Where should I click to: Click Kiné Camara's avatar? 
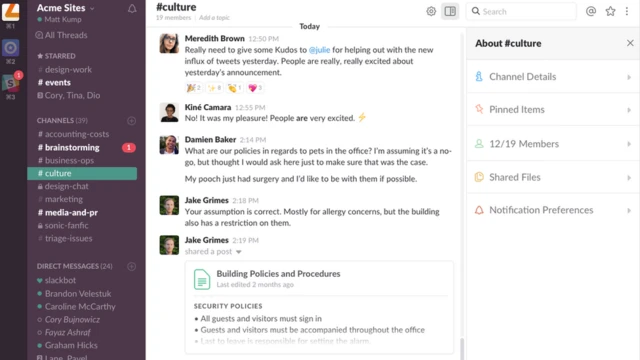tap(169, 112)
